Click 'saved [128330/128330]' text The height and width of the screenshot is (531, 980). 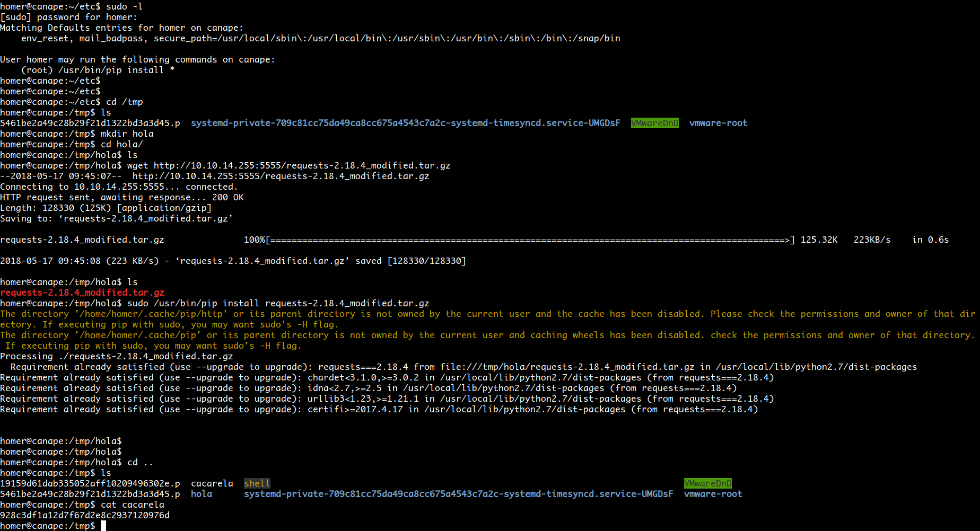411,261
